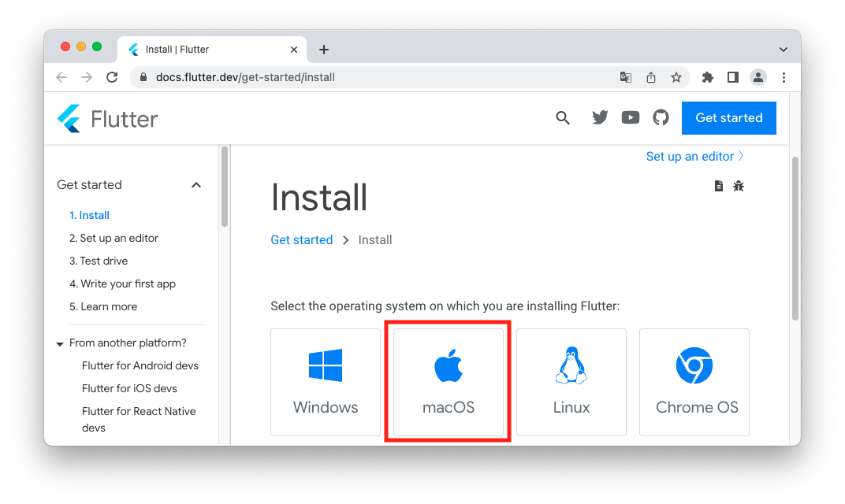845x504 pixels.
Task: Click the Install breadcrumb text
Action: [375, 240]
